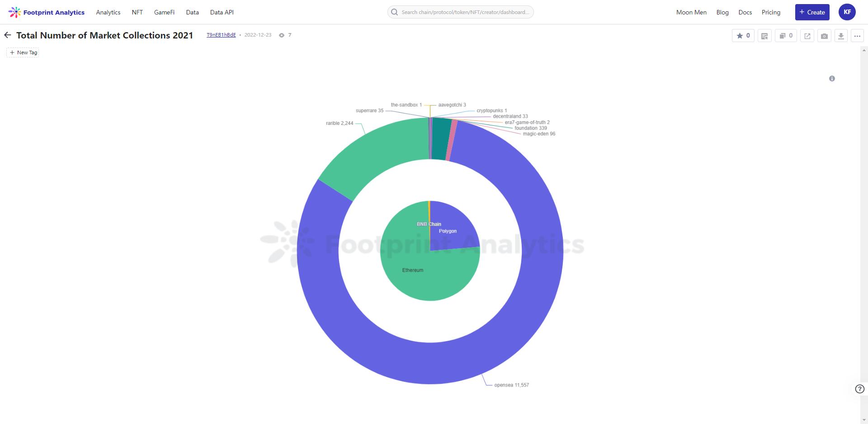Click the table preview icon

click(764, 36)
